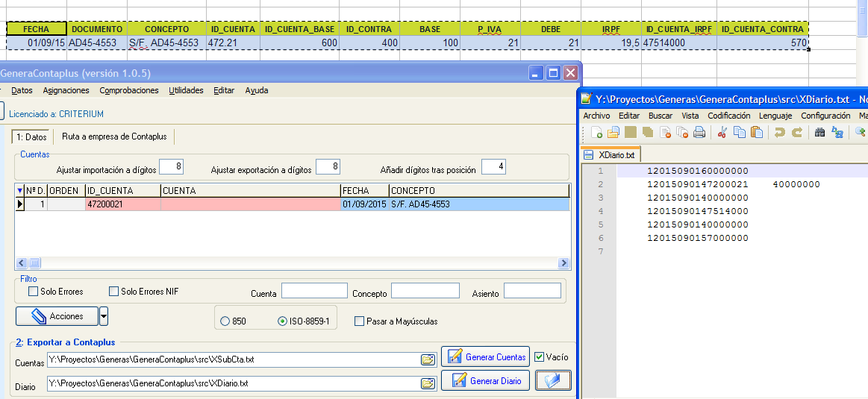Screen dimensions: 868x399
Task: Click the print icon in Notepad++ toolbar
Action: [x=699, y=132]
